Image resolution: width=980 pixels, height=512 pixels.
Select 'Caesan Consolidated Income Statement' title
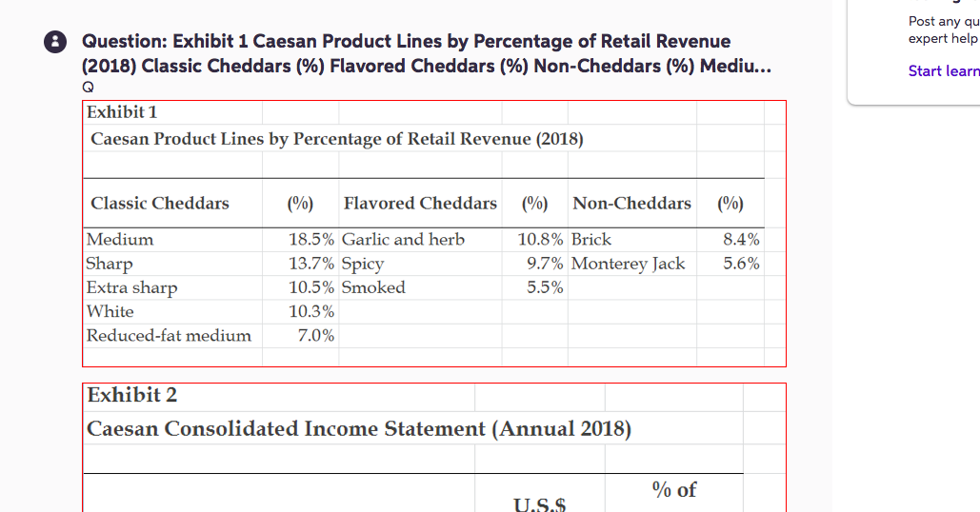[x=359, y=429]
